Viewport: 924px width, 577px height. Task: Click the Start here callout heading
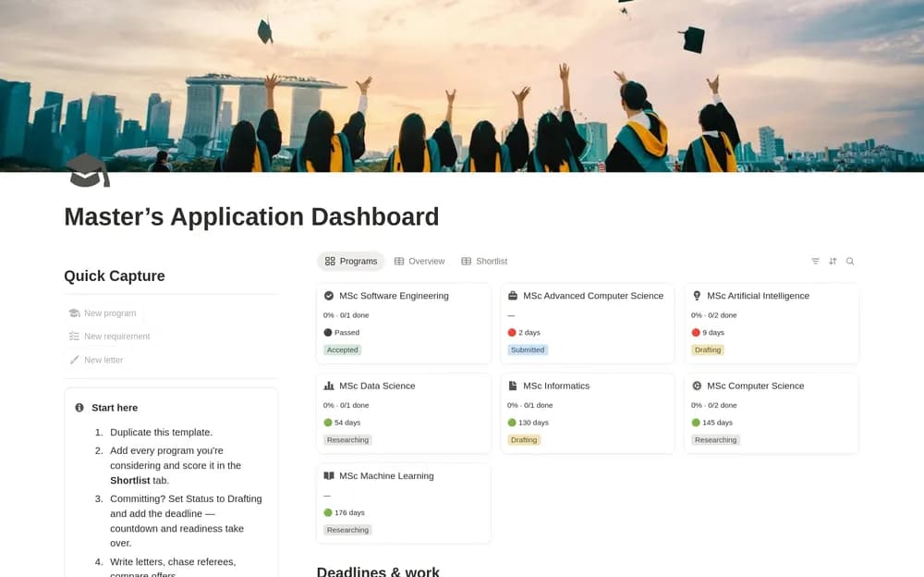[115, 407]
